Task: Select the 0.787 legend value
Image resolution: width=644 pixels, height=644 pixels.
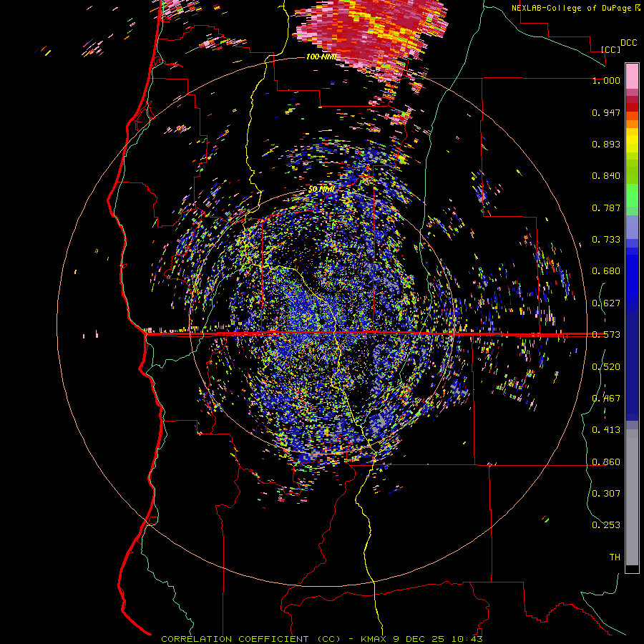Action: pyautogui.click(x=606, y=208)
